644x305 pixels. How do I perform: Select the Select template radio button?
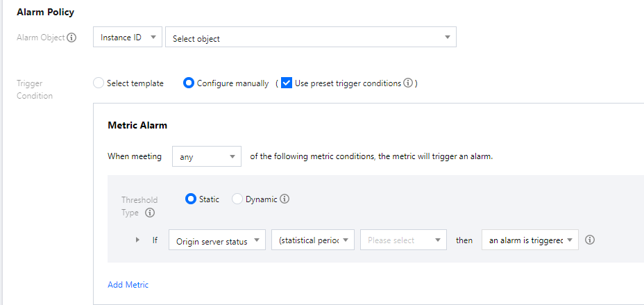99,83
